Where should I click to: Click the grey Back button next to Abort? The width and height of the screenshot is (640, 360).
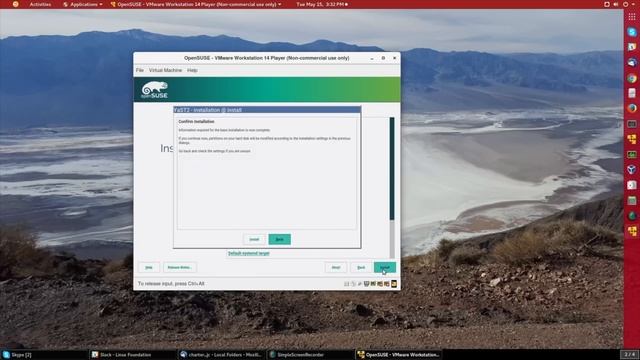361,267
